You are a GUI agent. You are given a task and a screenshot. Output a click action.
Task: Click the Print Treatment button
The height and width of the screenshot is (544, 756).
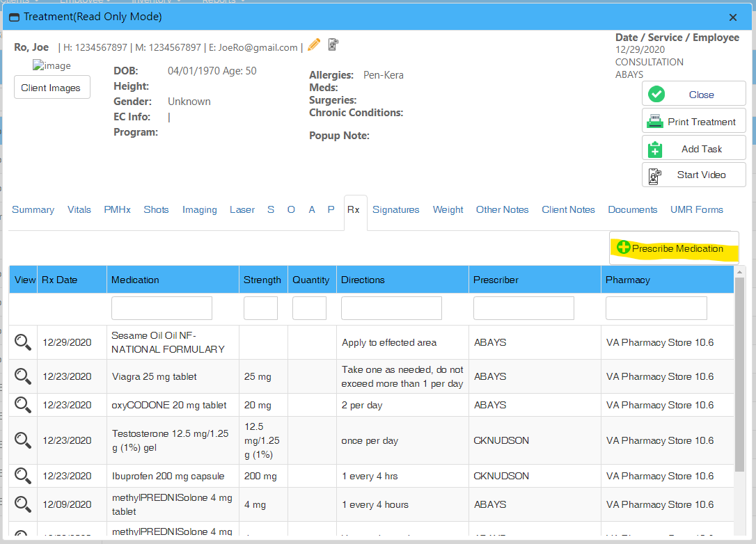[x=694, y=121]
